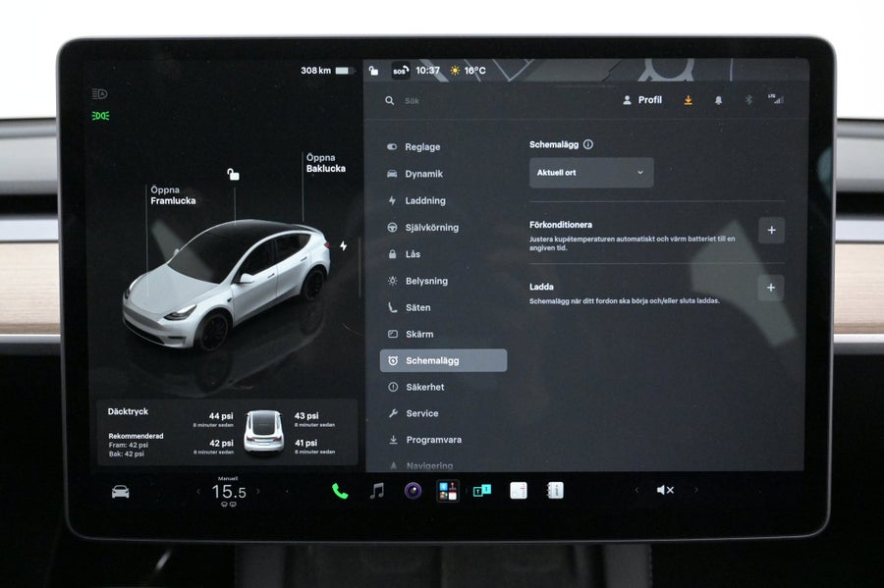Open the Dynamik settings menu
The height and width of the screenshot is (588, 884).
coord(415,174)
